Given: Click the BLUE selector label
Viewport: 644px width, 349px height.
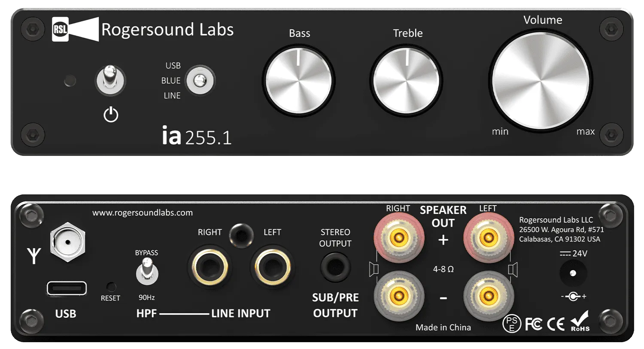Looking at the screenshot, I should [171, 81].
